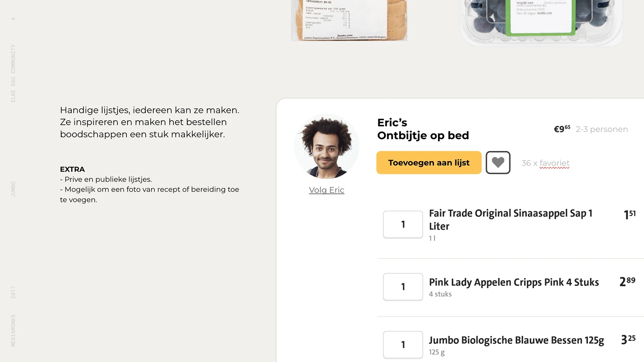Viewport: 644px width, 362px height.
Task: Open Pink Lady Appelen Cripps Pink item
Action: 514,282
